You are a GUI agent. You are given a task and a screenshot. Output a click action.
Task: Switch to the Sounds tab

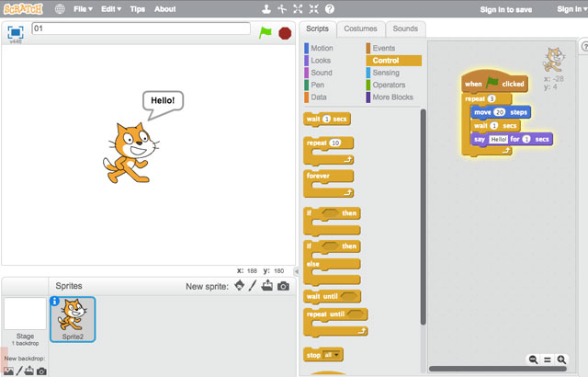405,29
